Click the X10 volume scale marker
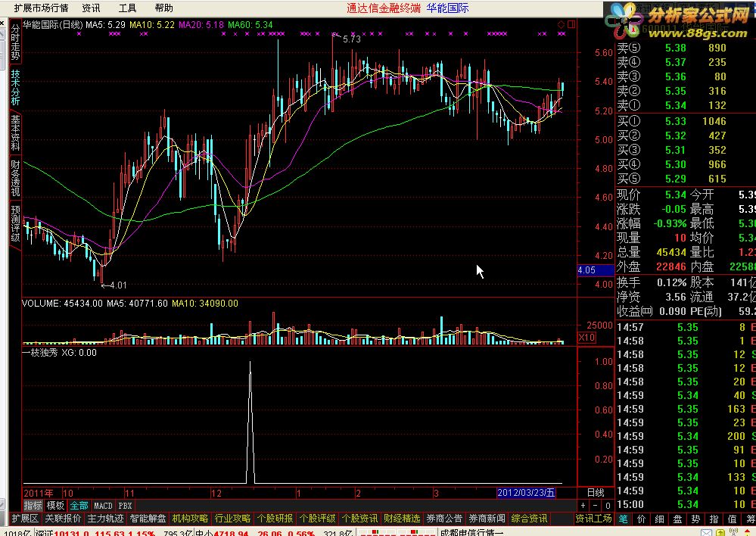 pos(586,337)
